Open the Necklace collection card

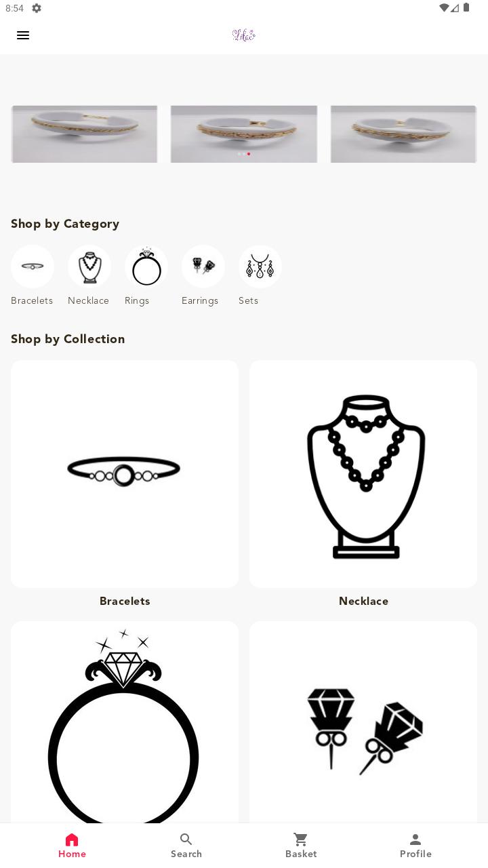[363, 474]
